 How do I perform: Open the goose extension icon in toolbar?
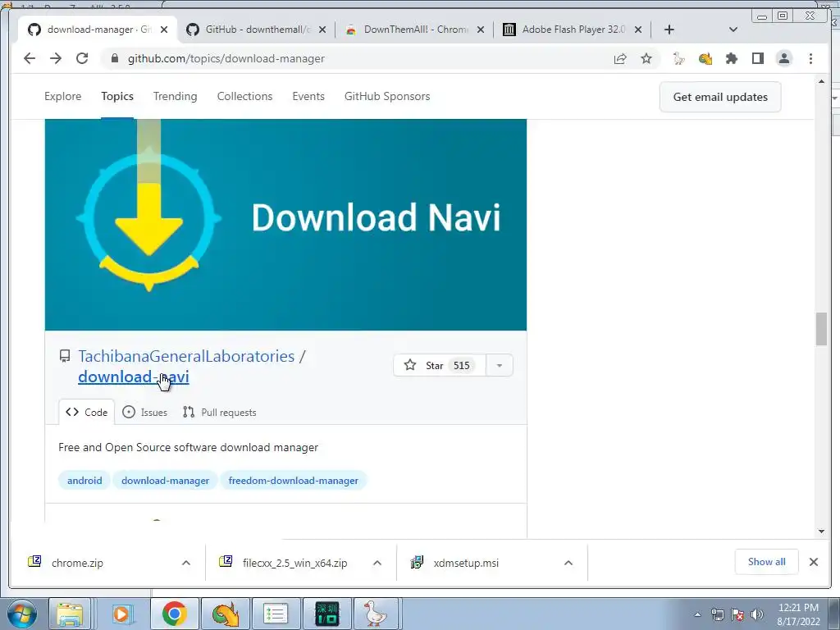678,58
